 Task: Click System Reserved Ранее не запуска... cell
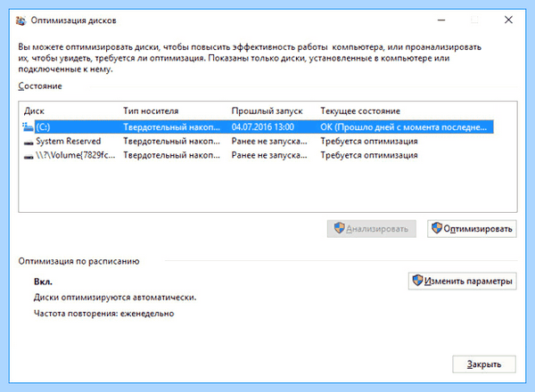[269, 141]
